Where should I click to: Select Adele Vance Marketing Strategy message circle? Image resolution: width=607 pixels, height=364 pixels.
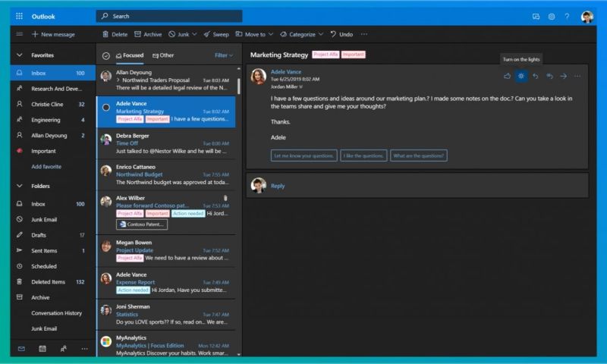(x=106, y=108)
